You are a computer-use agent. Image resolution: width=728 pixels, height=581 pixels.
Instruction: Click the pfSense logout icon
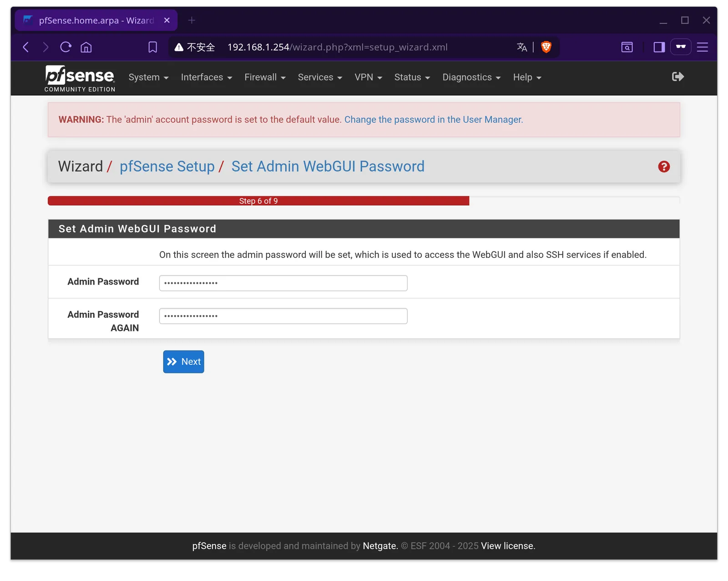[678, 77]
